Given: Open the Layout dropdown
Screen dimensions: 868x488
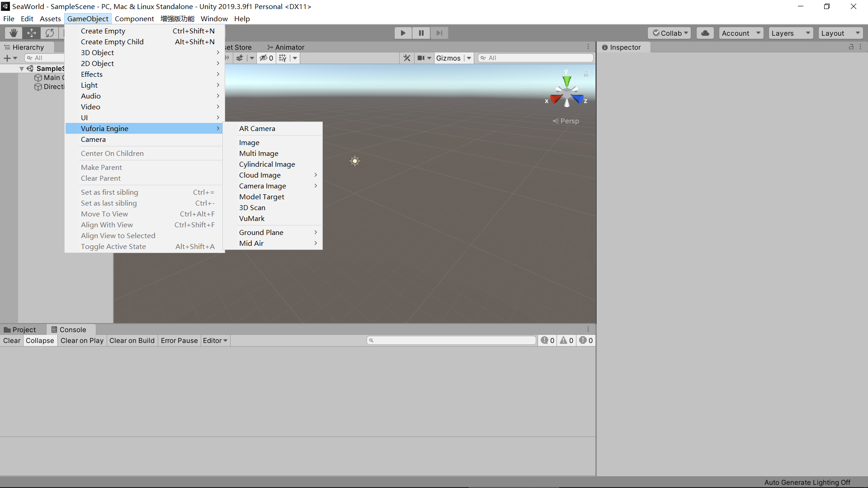Looking at the screenshot, I should [840, 33].
